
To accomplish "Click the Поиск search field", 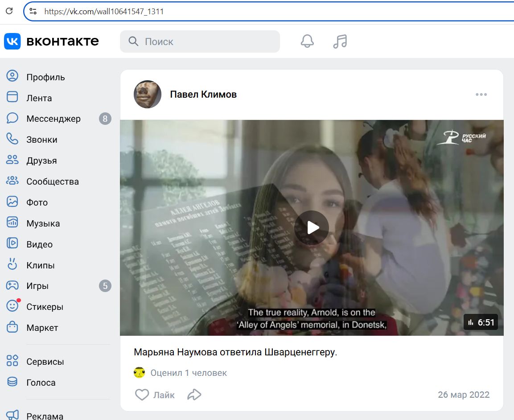I will (200, 41).
